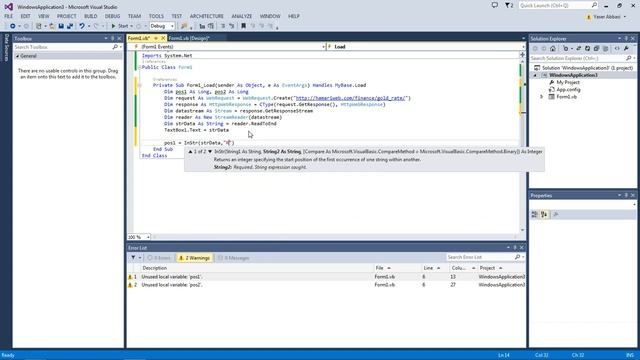The height and width of the screenshot is (360, 640).
Task: Toggle the 0 Messages filter
Action: coord(233,258)
